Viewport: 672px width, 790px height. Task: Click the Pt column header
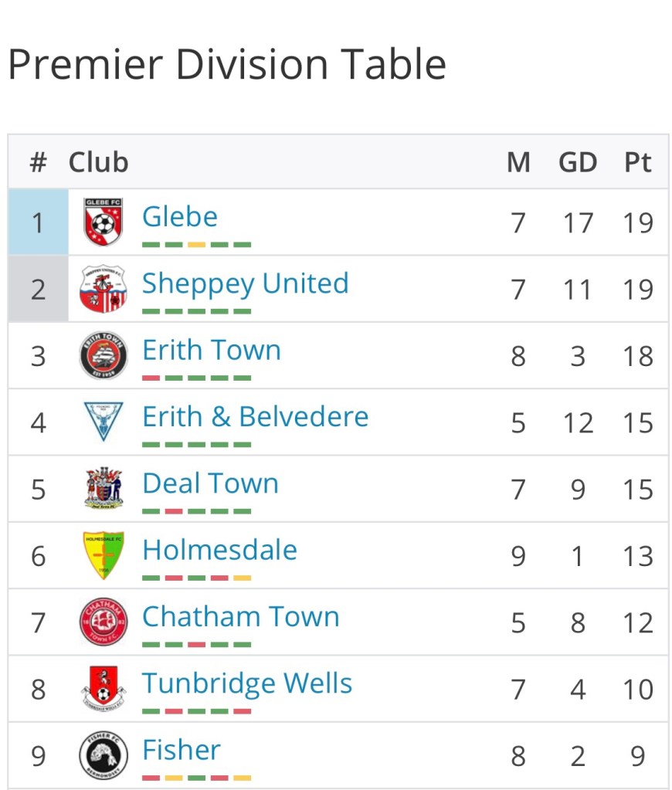click(638, 162)
